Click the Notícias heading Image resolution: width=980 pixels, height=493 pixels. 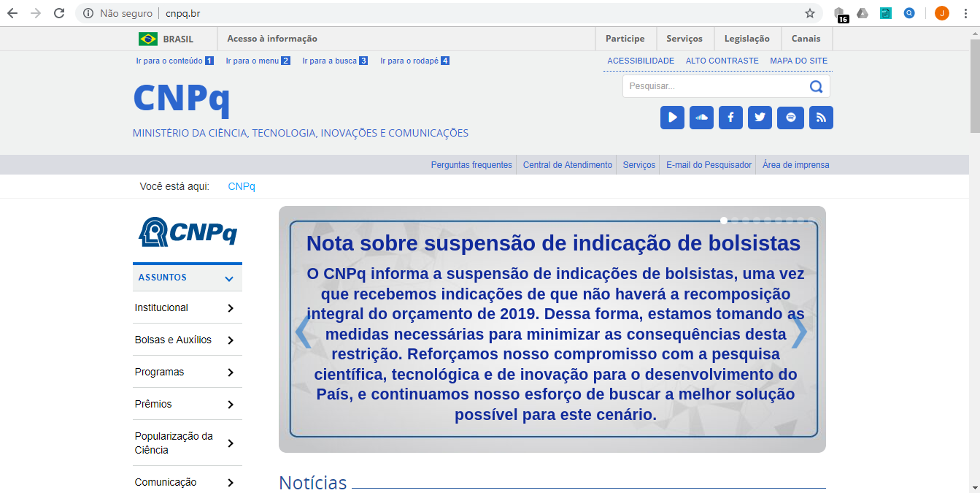click(313, 483)
